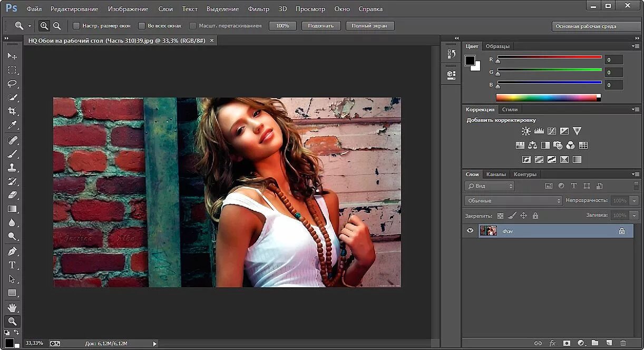Image resolution: width=644 pixels, height=350 pixels.
Task: Select the Hand tool
Action: click(x=12, y=307)
